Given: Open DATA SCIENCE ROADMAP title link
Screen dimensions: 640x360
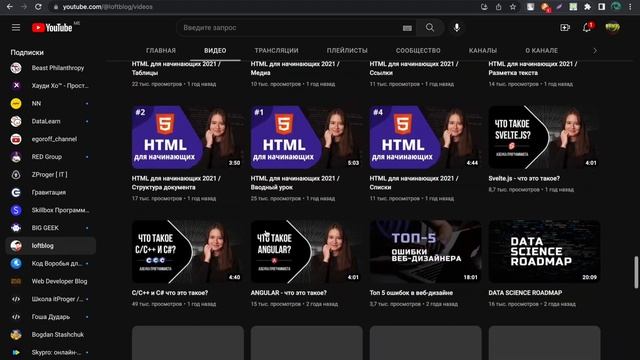Looking at the screenshot, I should pos(525,293).
